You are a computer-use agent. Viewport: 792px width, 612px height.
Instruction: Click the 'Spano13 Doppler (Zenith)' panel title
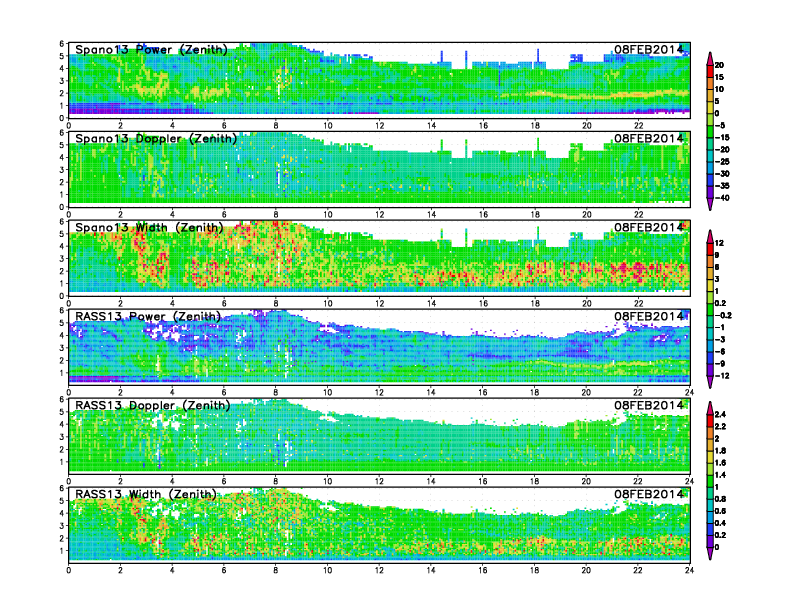pos(156,138)
